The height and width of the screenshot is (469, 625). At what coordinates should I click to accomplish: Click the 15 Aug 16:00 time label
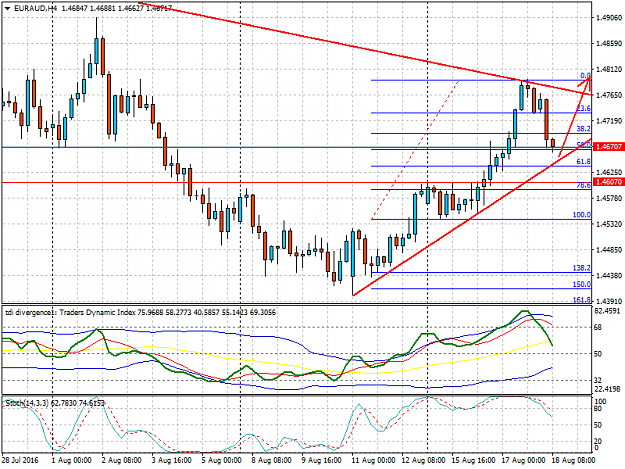coord(473,460)
